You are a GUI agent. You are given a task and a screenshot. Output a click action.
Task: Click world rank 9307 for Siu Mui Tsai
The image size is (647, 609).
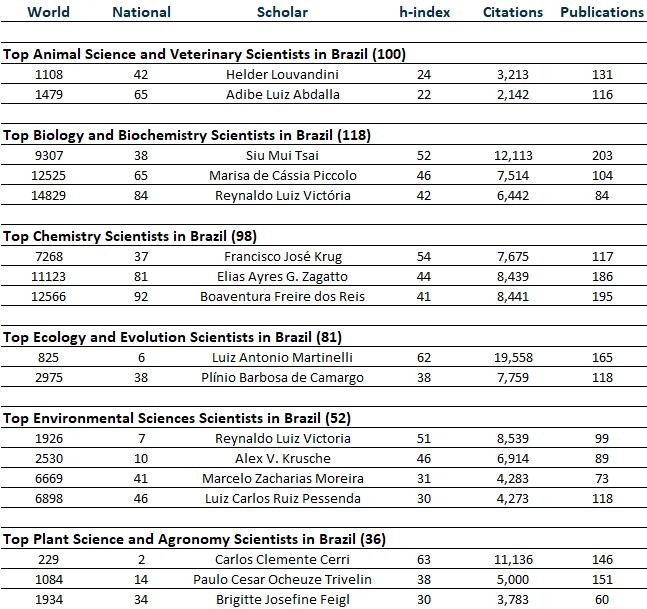tap(49, 155)
